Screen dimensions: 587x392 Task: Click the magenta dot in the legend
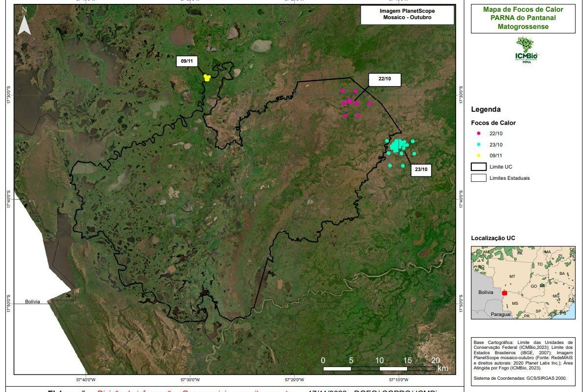click(x=478, y=133)
